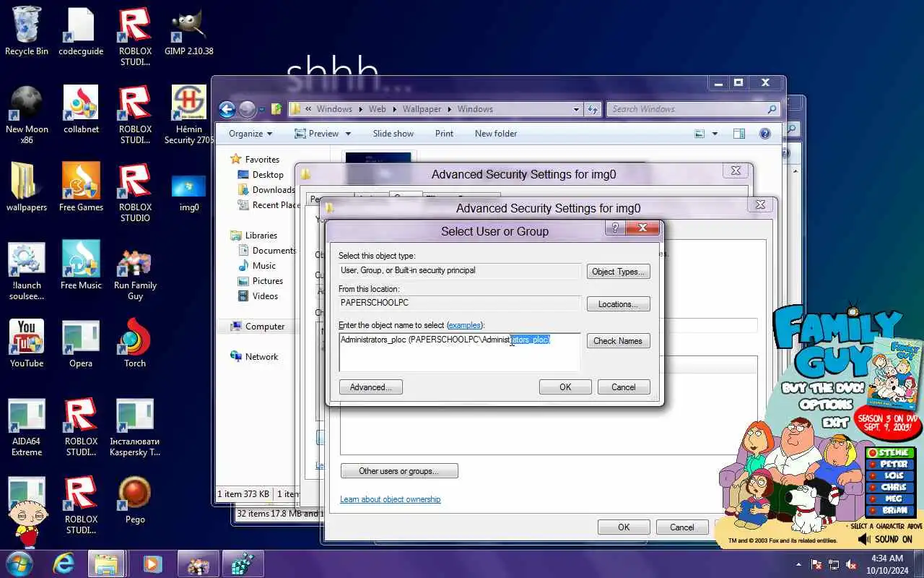Open Learn about object ownership link
Image resolution: width=924 pixels, height=578 pixels.
(x=391, y=499)
